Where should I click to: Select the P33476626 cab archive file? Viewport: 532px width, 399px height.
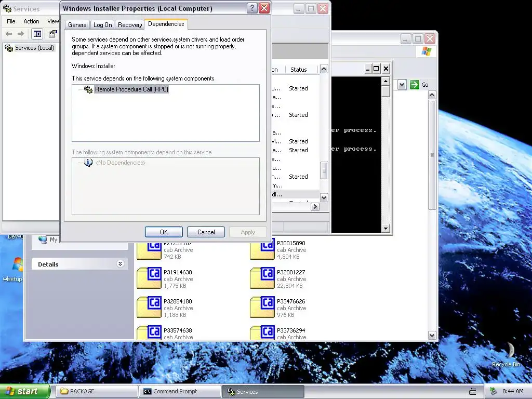tap(278, 308)
